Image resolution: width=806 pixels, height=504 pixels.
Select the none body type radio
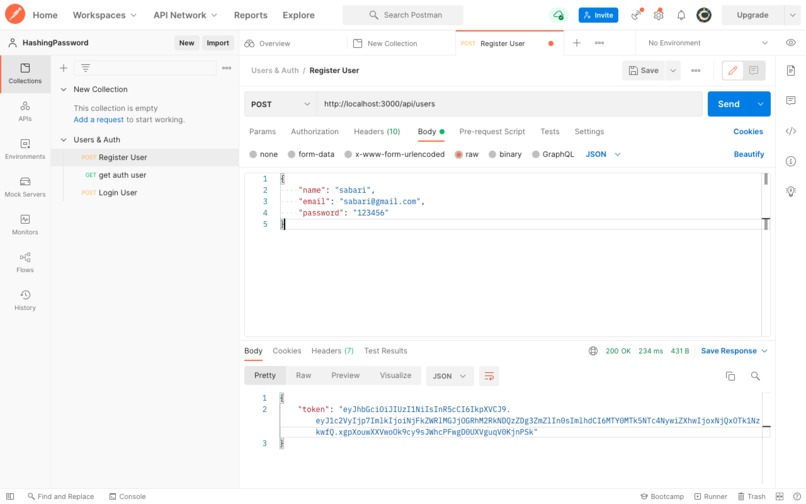[x=253, y=154]
